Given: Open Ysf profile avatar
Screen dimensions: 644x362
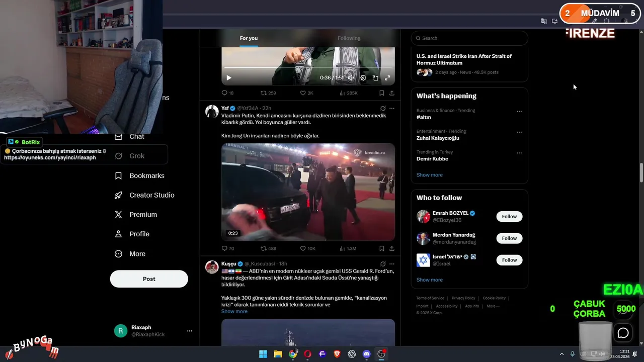Looking at the screenshot, I should pyautogui.click(x=212, y=112).
